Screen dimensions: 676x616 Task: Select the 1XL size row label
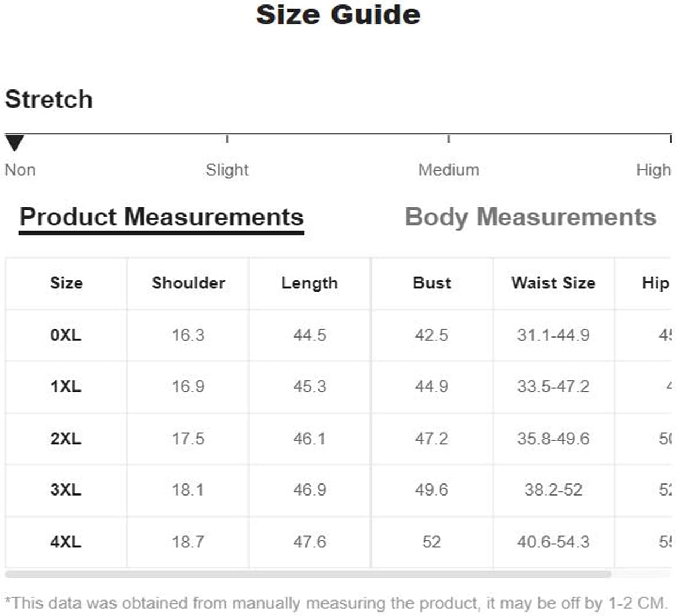click(x=66, y=386)
